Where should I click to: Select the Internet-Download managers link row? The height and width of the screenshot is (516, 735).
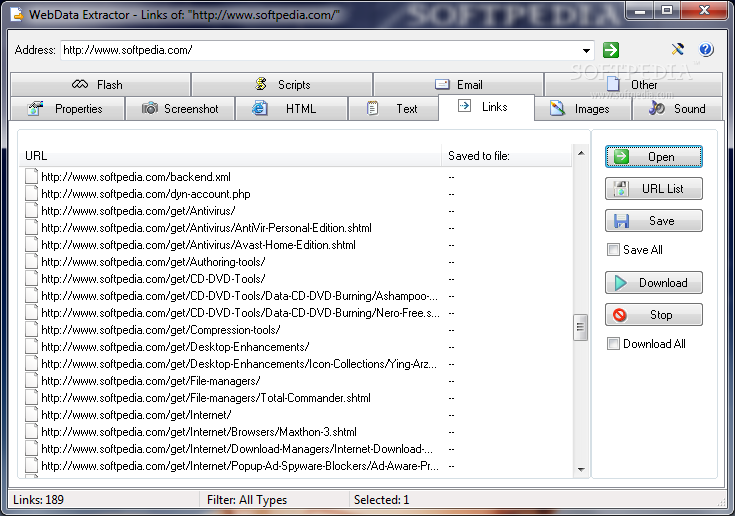tap(237, 449)
